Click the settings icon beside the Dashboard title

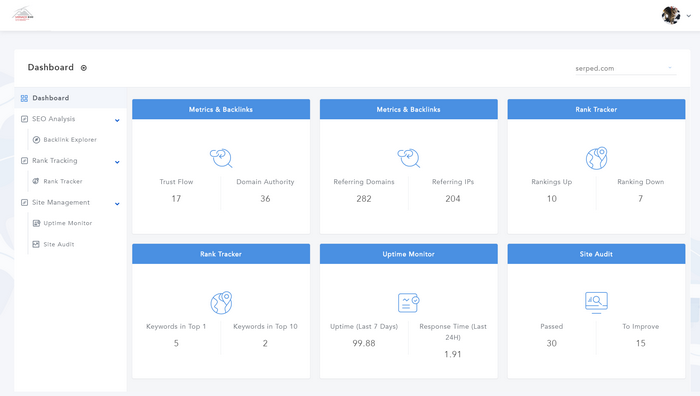[83, 68]
